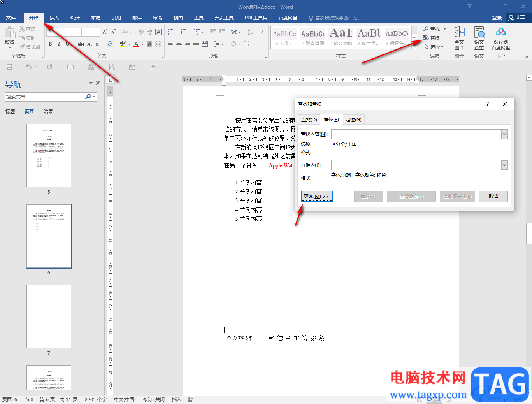
Task: Open Replace with dropdown arrow
Action: [x=504, y=165]
